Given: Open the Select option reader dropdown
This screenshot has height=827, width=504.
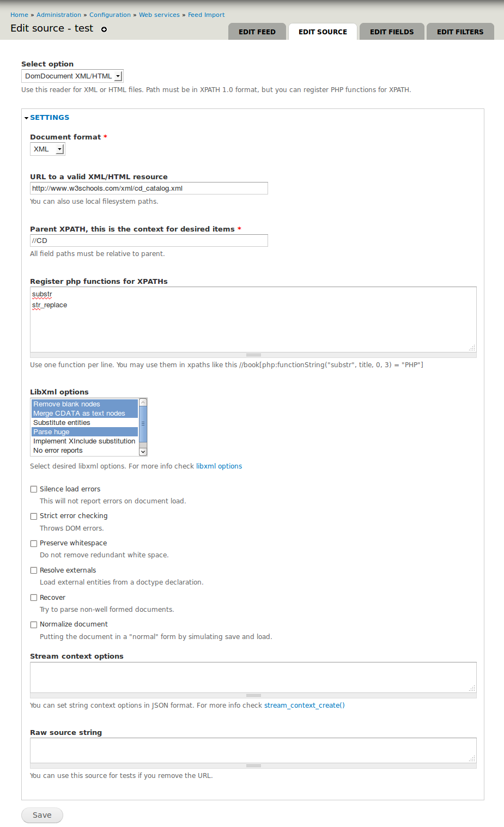Looking at the screenshot, I should coord(72,76).
